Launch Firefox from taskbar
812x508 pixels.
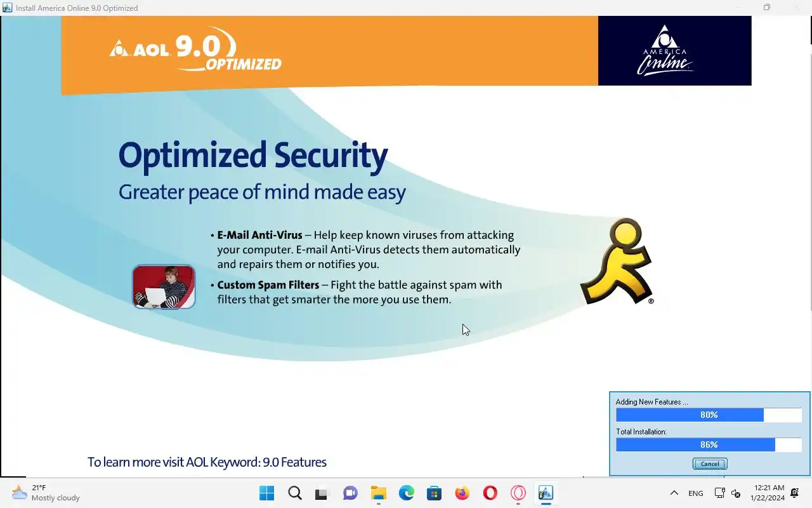462,493
